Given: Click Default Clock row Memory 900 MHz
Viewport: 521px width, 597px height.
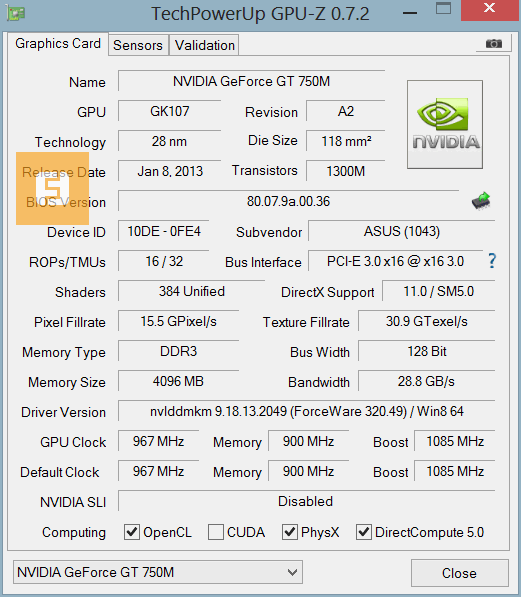Looking at the screenshot, I should coord(308,471).
